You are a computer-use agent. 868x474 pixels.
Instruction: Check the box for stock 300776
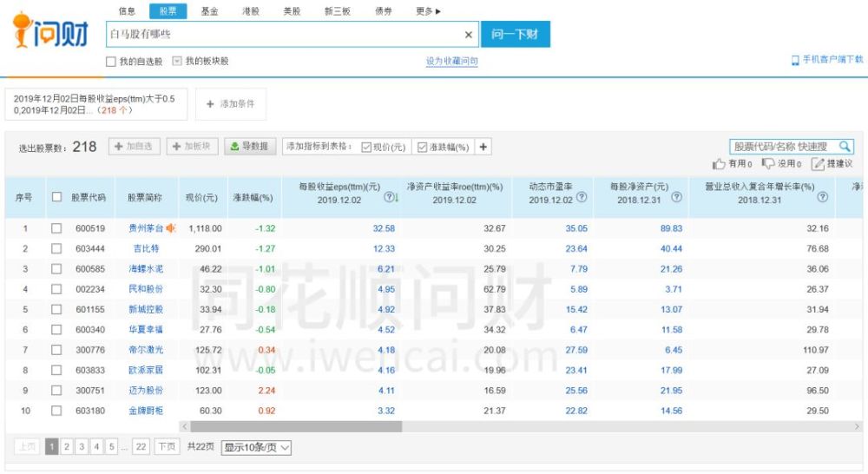pyautogui.click(x=56, y=350)
